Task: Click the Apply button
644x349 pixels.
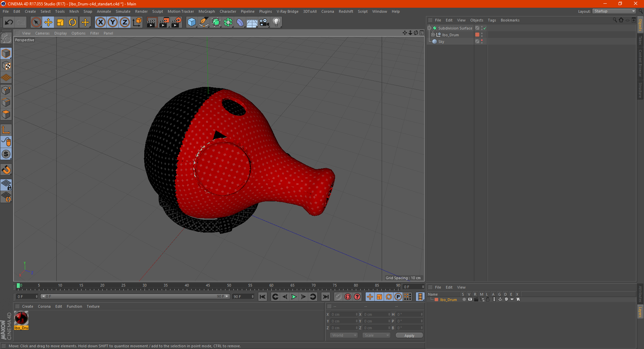Action: point(409,336)
